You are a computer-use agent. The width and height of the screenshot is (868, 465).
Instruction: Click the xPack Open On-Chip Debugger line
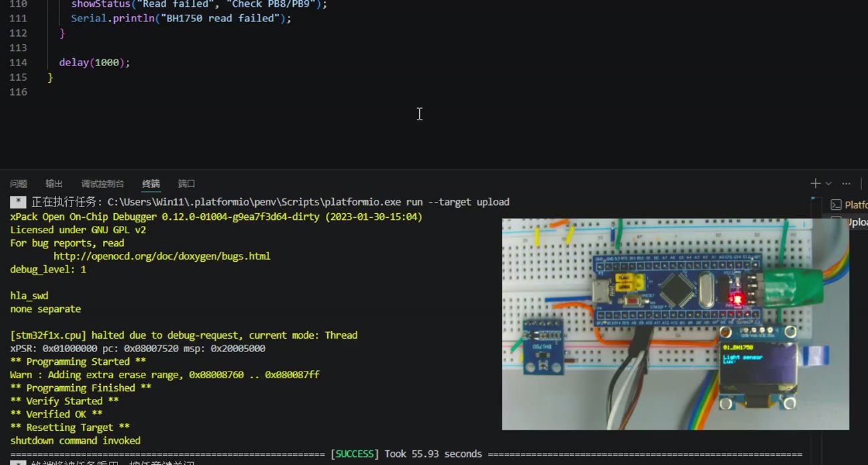[216, 216]
